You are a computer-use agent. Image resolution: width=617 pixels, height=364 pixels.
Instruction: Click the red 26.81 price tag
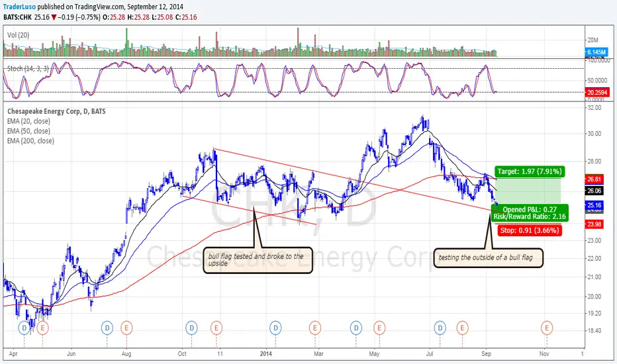pyautogui.click(x=594, y=179)
